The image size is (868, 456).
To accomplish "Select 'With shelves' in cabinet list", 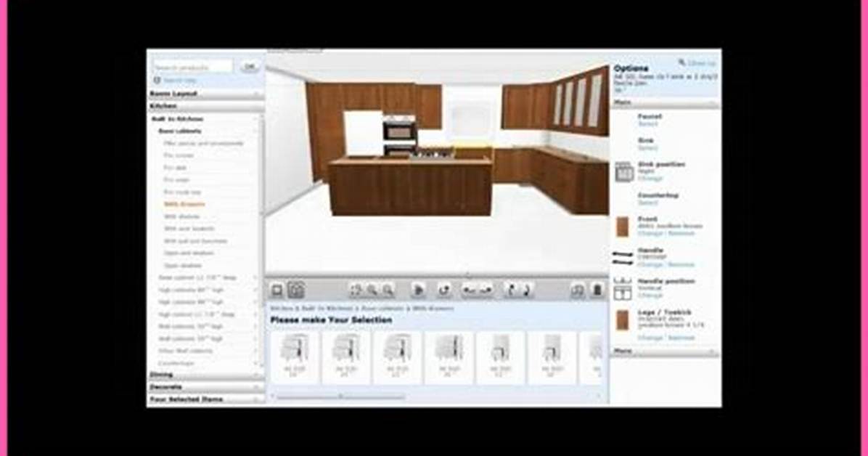I will (x=182, y=216).
